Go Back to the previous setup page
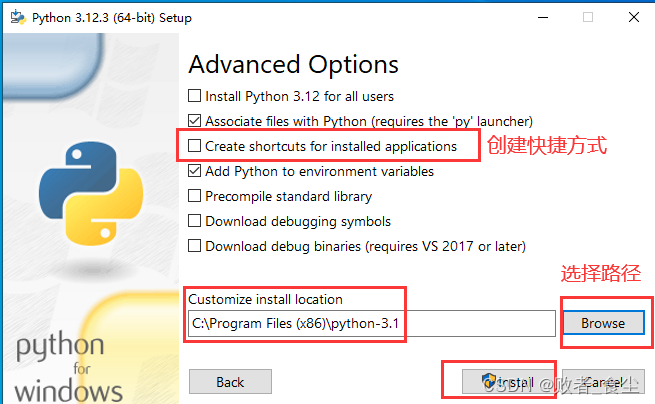The height and width of the screenshot is (404, 655). [230, 382]
